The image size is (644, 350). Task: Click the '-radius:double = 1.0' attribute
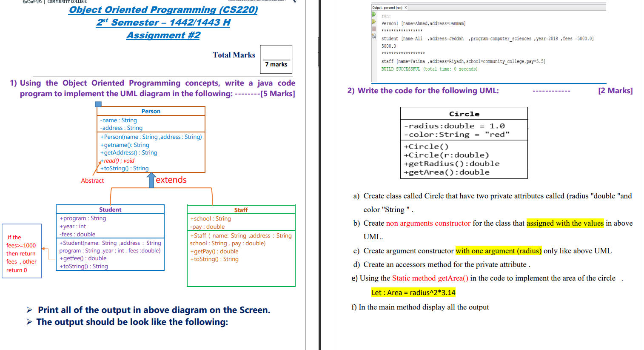click(x=454, y=126)
